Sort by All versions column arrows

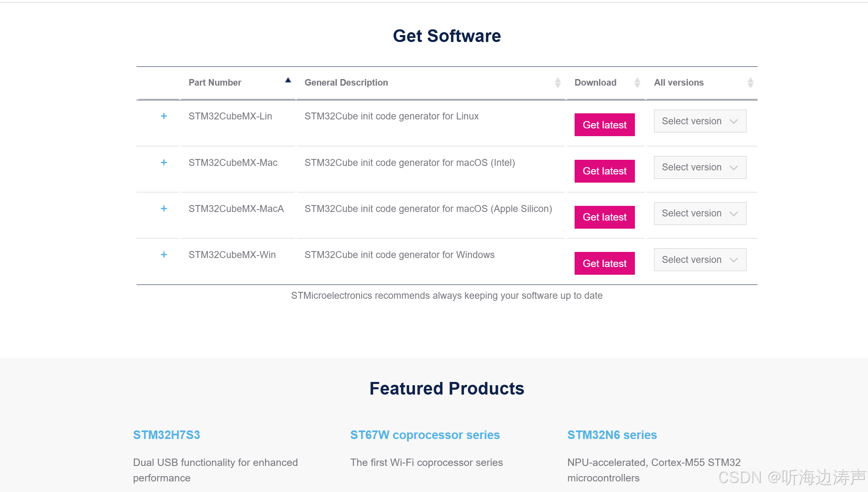tap(751, 83)
